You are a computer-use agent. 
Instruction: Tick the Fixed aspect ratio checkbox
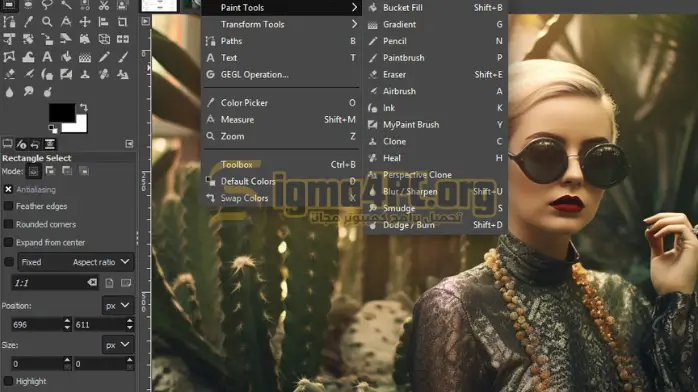pos(8,262)
